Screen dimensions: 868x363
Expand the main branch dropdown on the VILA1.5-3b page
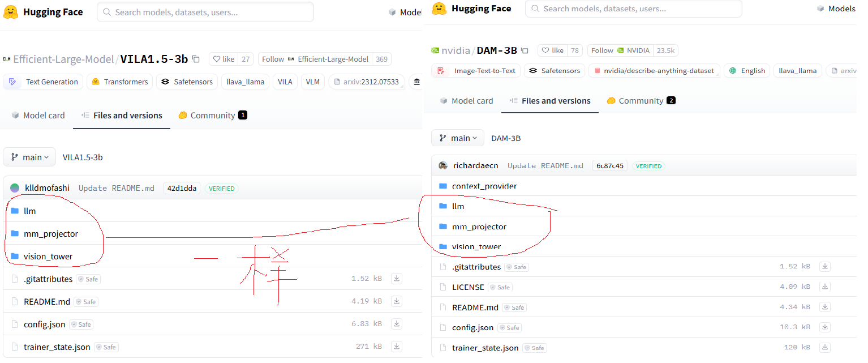(x=29, y=157)
